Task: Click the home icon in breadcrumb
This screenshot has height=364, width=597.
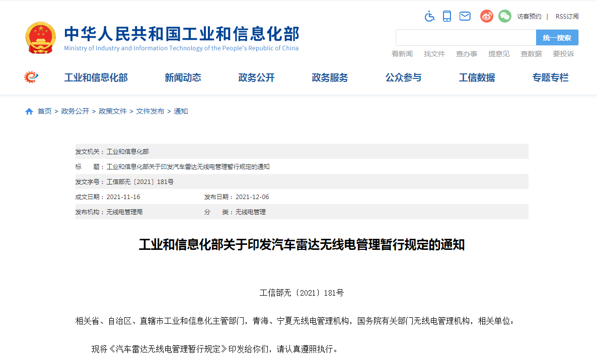Action: click(x=29, y=112)
